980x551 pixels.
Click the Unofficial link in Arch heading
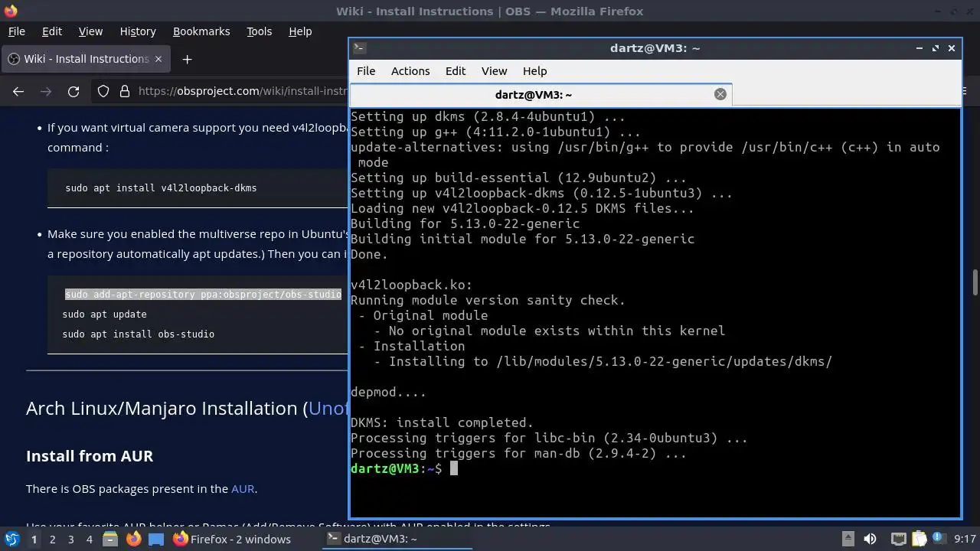328,408
